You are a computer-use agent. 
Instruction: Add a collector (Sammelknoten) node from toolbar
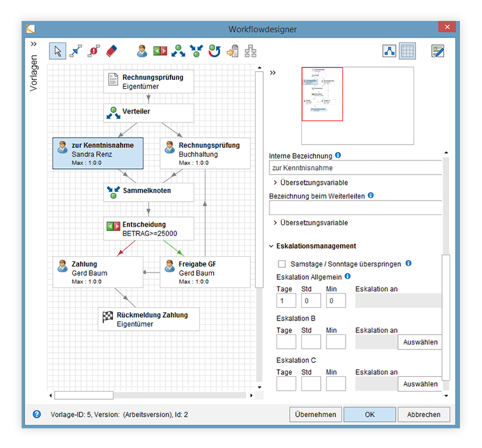[x=197, y=51]
